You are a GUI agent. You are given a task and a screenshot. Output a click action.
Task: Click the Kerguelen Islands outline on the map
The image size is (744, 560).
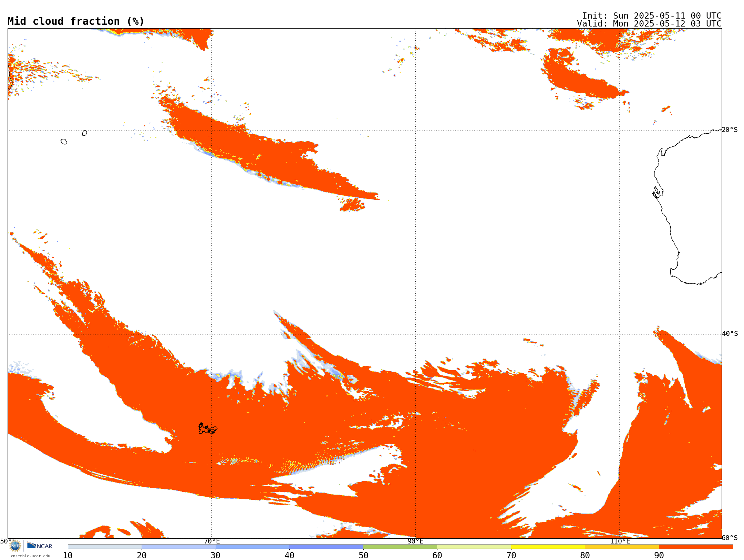point(208,428)
